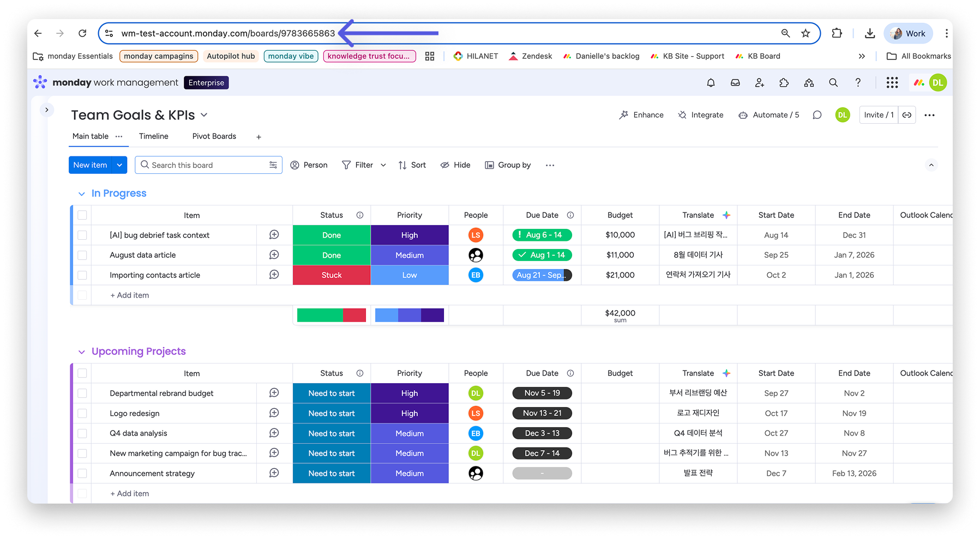The height and width of the screenshot is (539, 980).
Task: Add update to August data article
Action: (274, 255)
